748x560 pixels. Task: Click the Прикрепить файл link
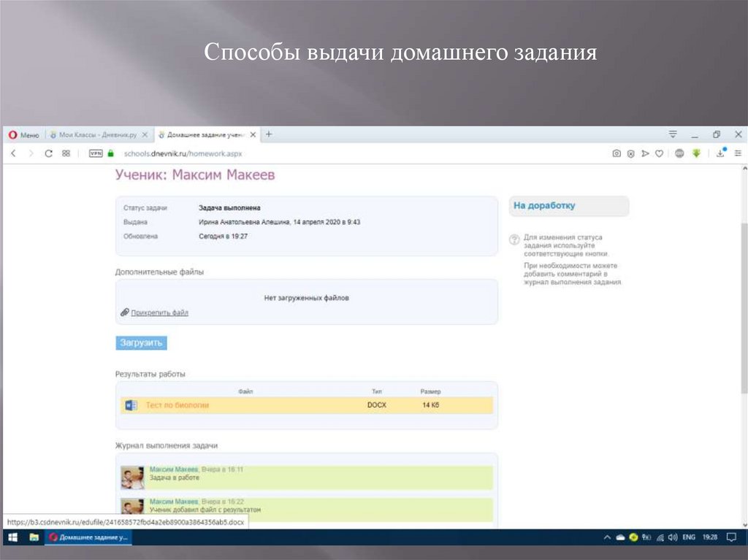(159, 312)
